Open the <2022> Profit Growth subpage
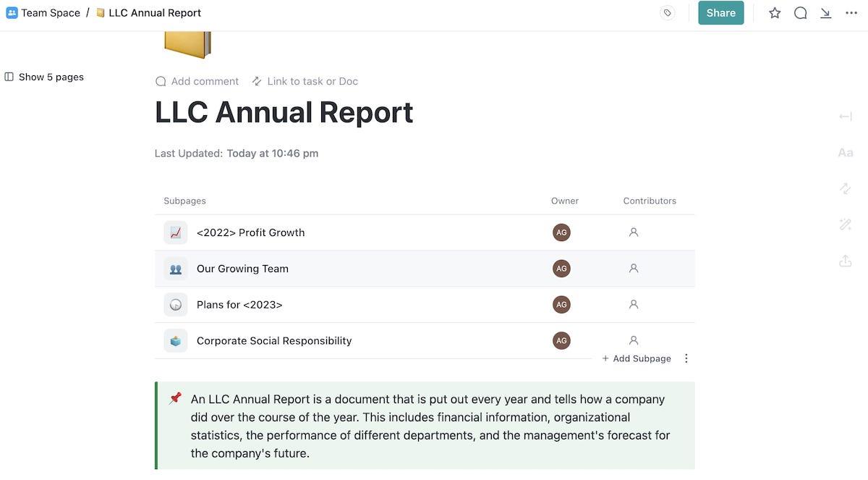Image resolution: width=868 pixels, height=480 pixels. coord(250,232)
